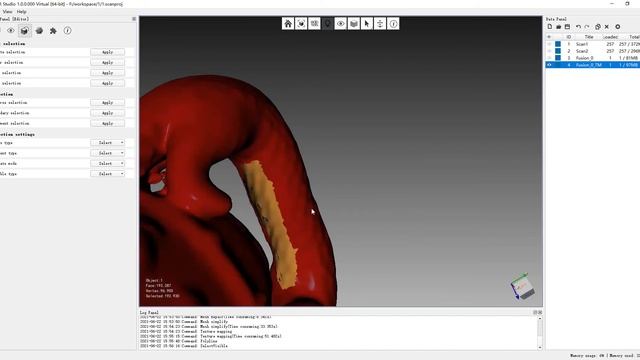
Task: Click the open folder icon in Data Panel
Action: 558,27
